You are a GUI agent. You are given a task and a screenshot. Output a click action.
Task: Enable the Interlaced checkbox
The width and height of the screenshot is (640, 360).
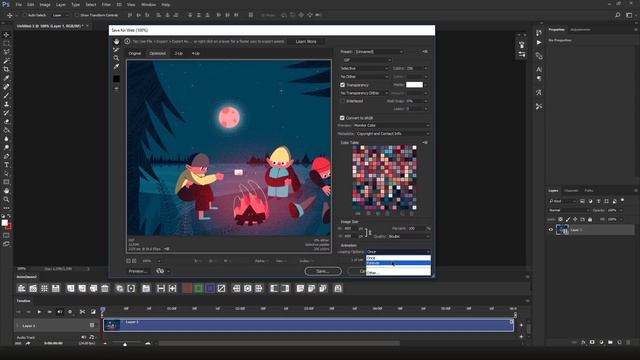pyautogui.click(x=342, y=101)
